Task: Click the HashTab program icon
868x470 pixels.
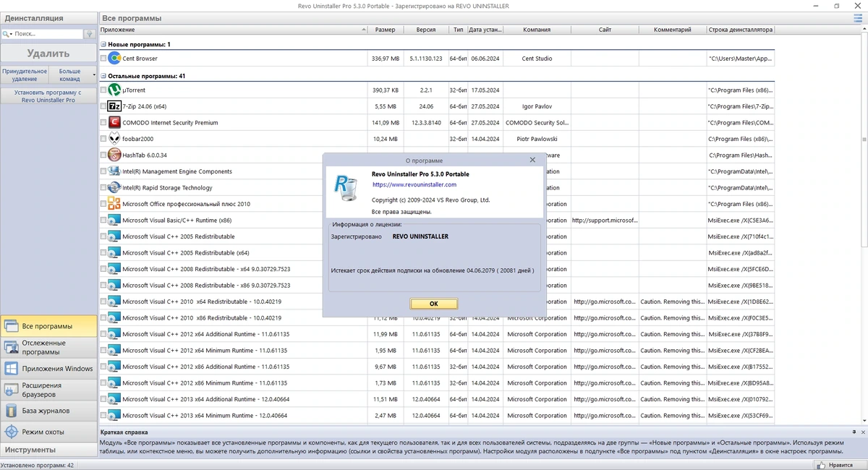Action: tap(114, 155)
